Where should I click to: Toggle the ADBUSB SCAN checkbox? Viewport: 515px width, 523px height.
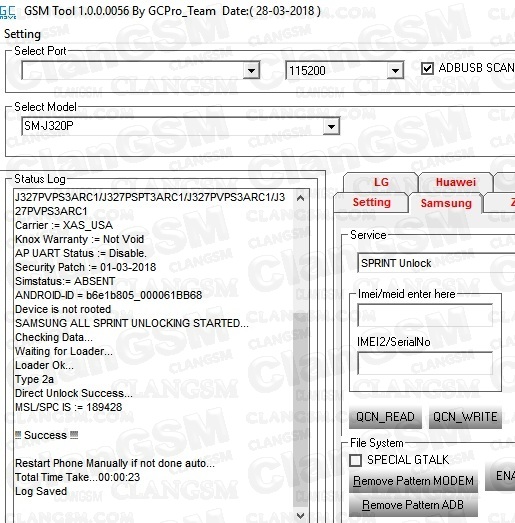[427, 68]
